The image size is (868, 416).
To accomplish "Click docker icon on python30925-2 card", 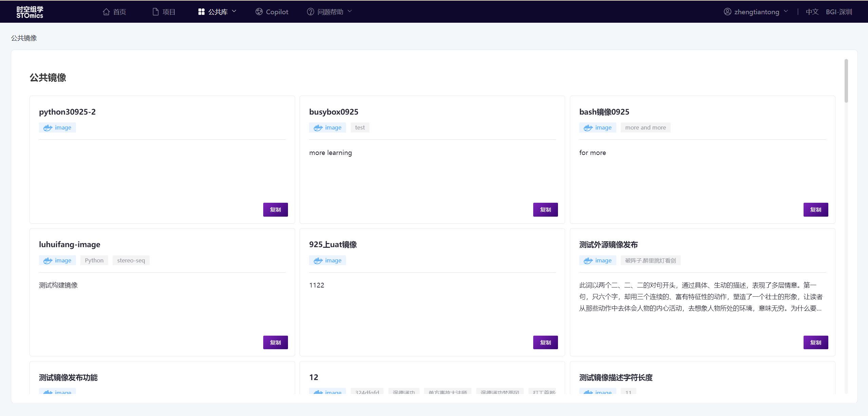I will [x=48, y=128].
